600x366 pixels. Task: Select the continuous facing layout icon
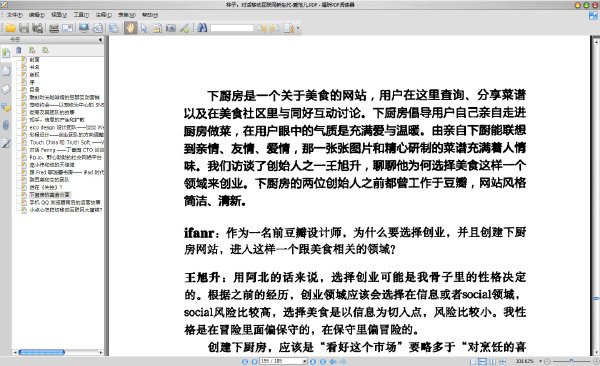tap(502, 361)
